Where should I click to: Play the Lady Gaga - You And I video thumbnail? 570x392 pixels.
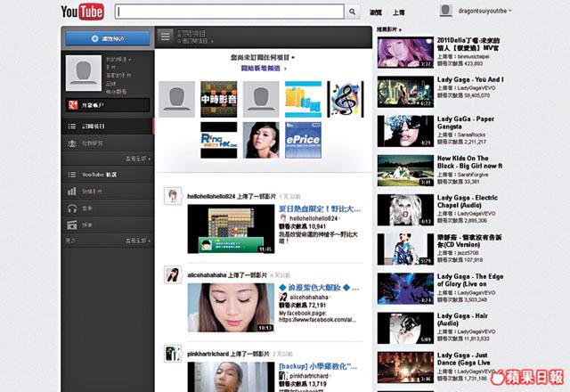pos(405,91)
